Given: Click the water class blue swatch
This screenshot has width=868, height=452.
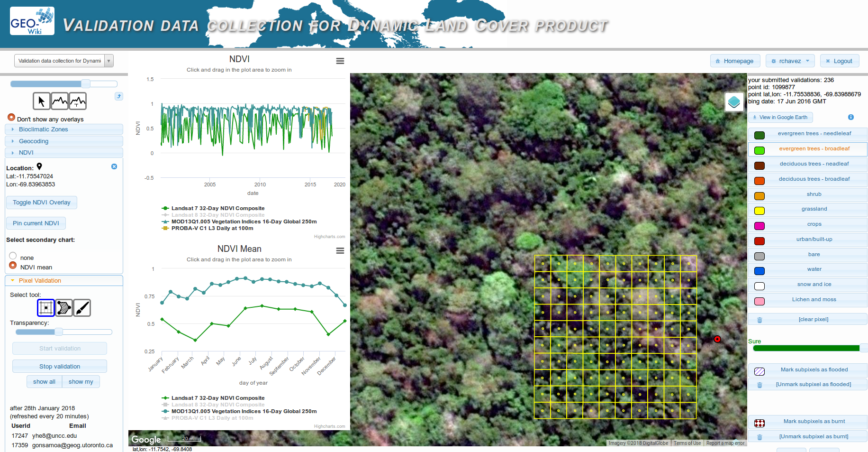Looking at the screenshot, I should tap(759, 271).
